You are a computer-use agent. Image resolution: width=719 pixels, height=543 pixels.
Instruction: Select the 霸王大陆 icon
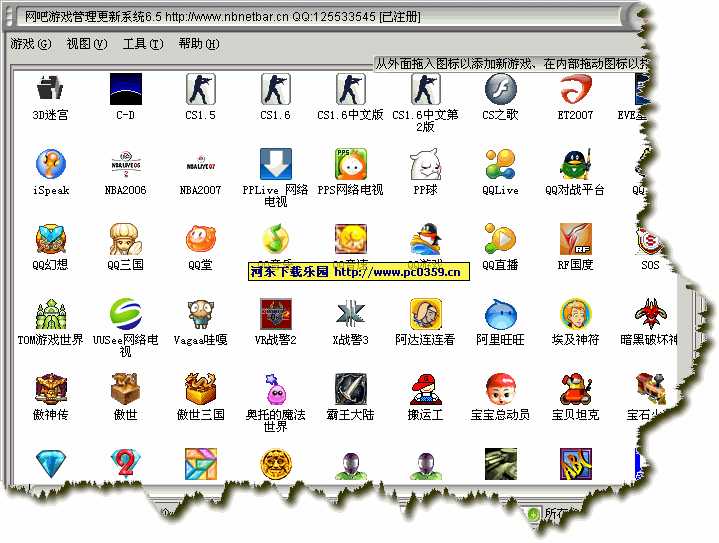click(x=350, y=389)
